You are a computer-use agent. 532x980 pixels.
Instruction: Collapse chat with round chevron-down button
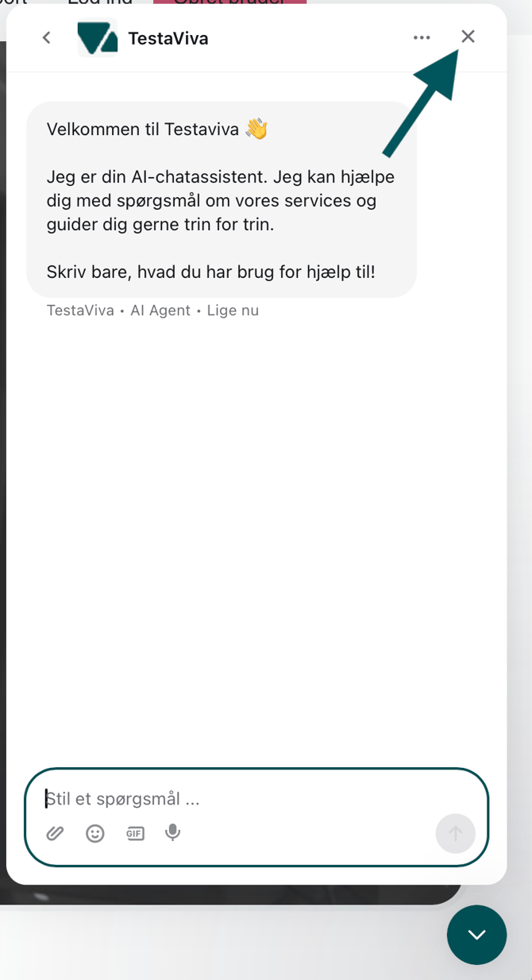(x=476, y=935)
